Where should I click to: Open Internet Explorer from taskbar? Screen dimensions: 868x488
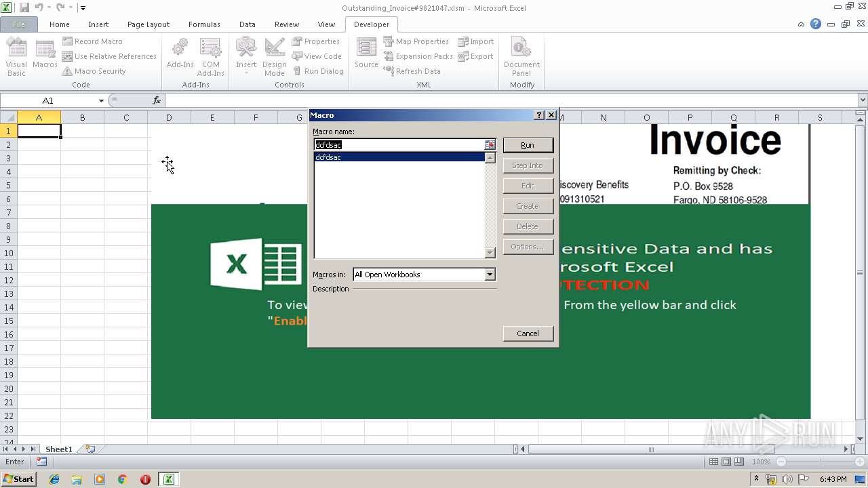[x=54, y=479]
